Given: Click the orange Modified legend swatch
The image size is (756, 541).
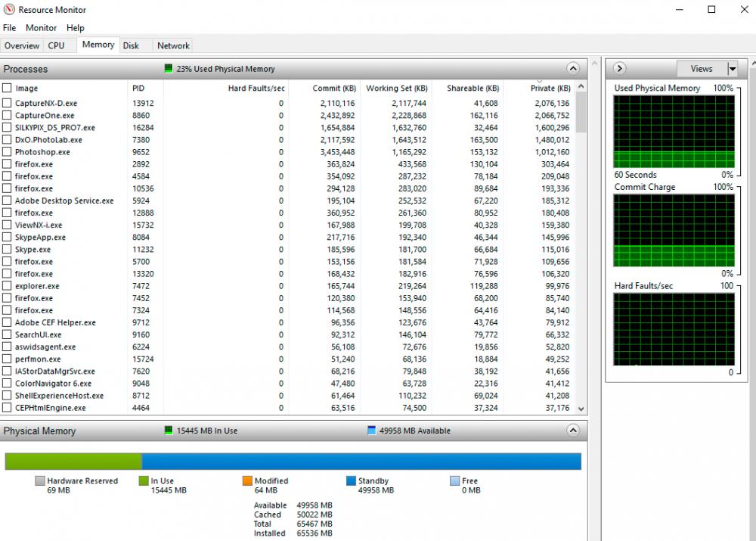Looking at the screenshot, I should [247, 480].
